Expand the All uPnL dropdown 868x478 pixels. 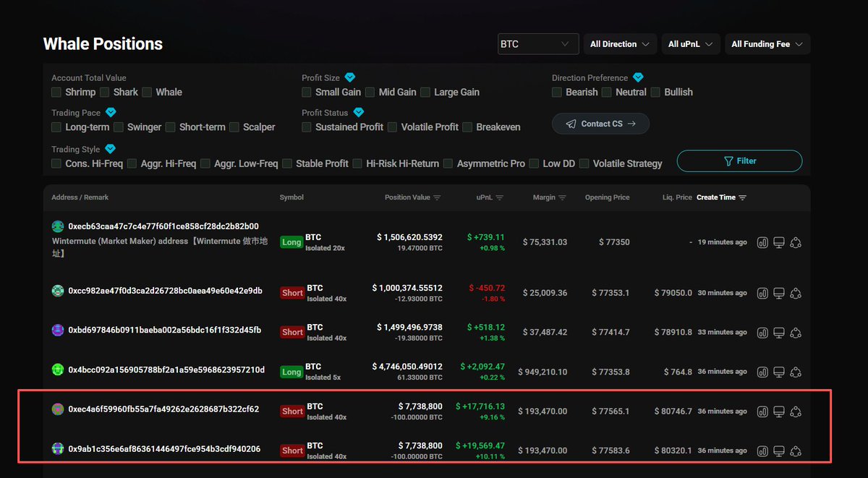pyautogui.click(x=690, y=44)
